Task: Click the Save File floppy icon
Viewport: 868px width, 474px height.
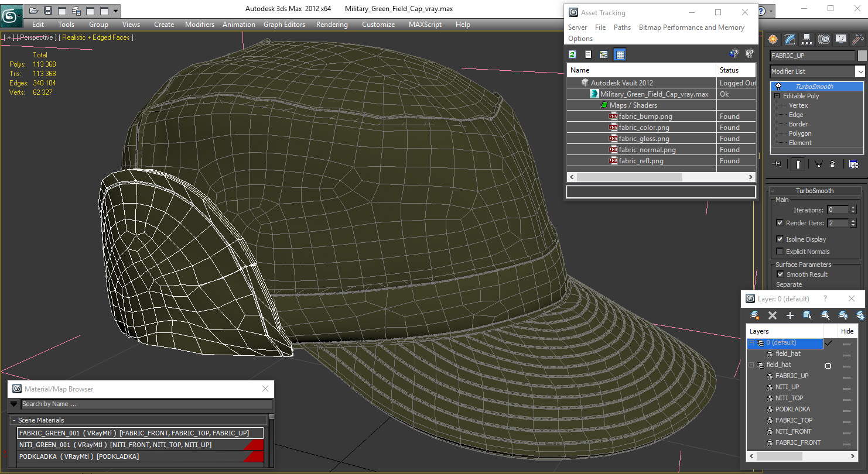Action: 48,11
